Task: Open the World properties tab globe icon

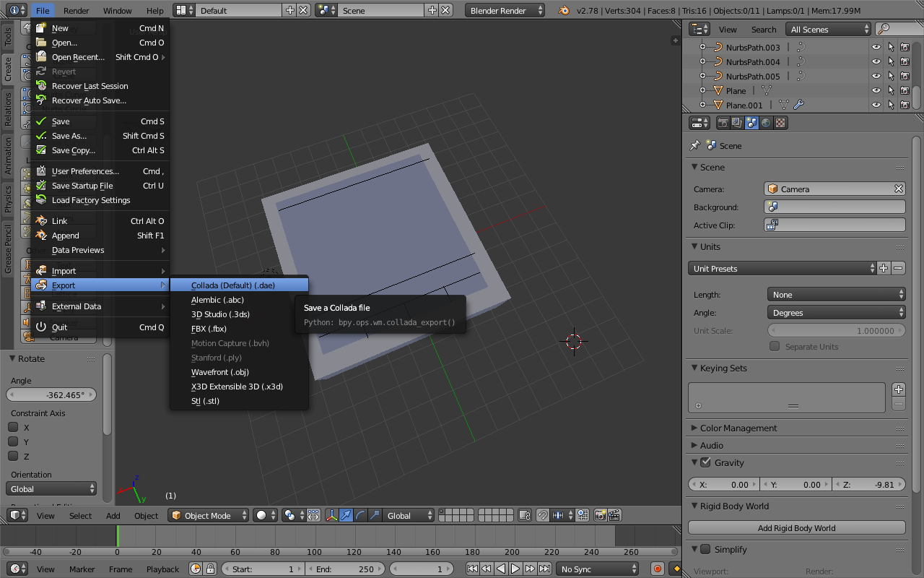Action: [x=766, y=123]
